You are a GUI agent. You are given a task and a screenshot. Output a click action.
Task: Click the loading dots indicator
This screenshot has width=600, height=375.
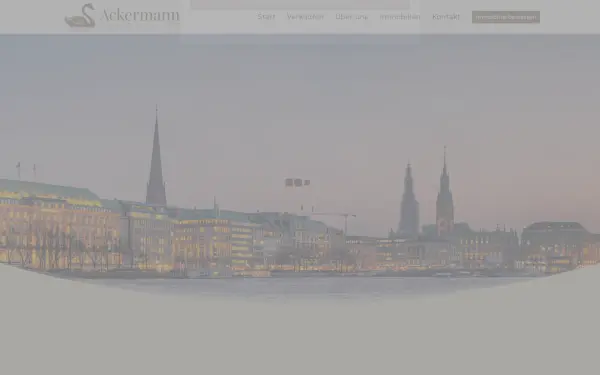tap(297, 183)
